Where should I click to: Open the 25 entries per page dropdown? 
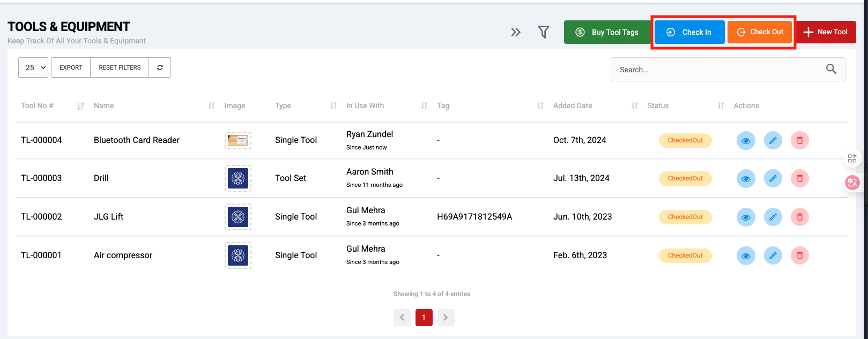[x=33, y=67]
